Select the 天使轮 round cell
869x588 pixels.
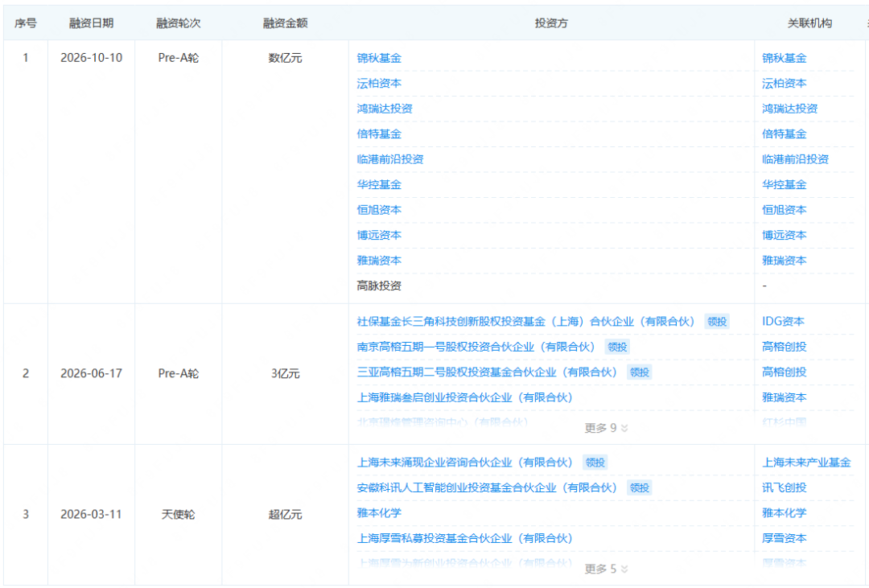pos(179,514)
